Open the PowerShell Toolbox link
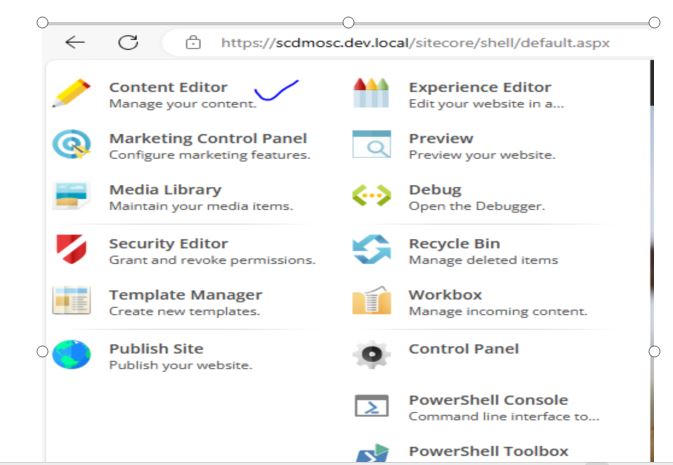This screenshot has height=465, width=673. (x=488, y=451)
